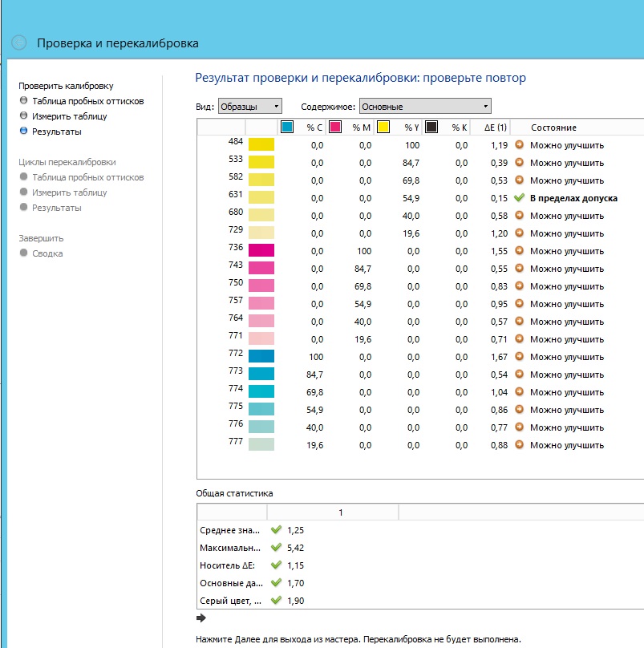Click the Среднее значение row in statistics
The height and width of the screenshot is (648, 644).
point(229,530)
